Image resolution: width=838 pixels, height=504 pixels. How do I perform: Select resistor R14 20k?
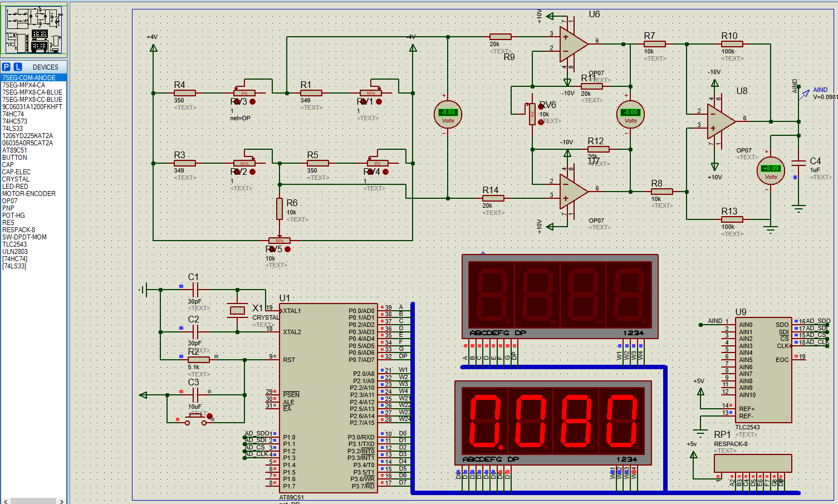493,198
